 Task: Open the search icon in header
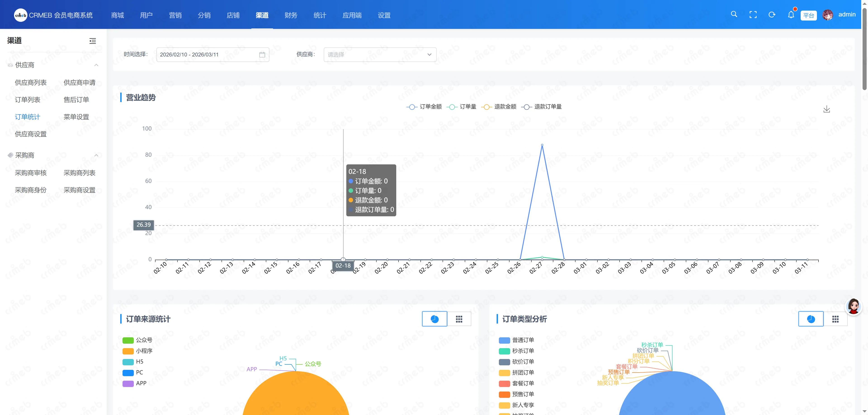(734, 14)
